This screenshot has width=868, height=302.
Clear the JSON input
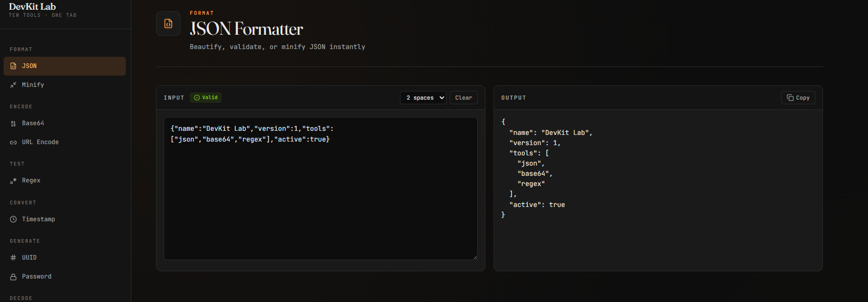click(463, 98)
